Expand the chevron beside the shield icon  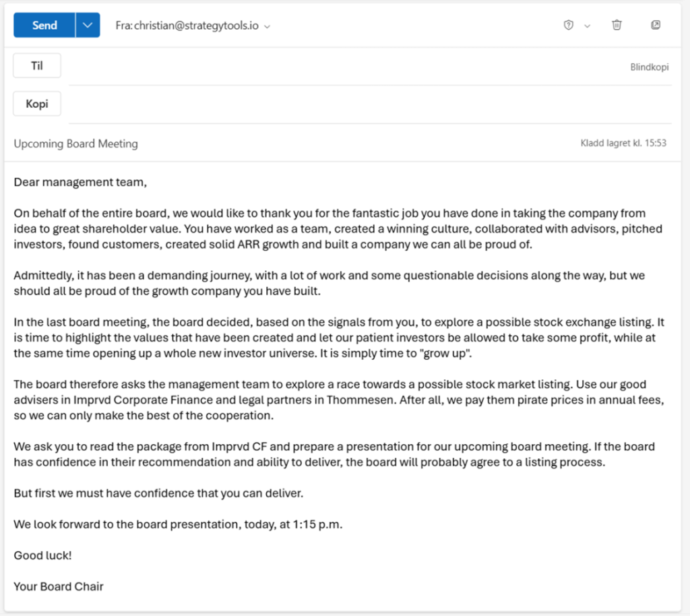pos(587,26)
